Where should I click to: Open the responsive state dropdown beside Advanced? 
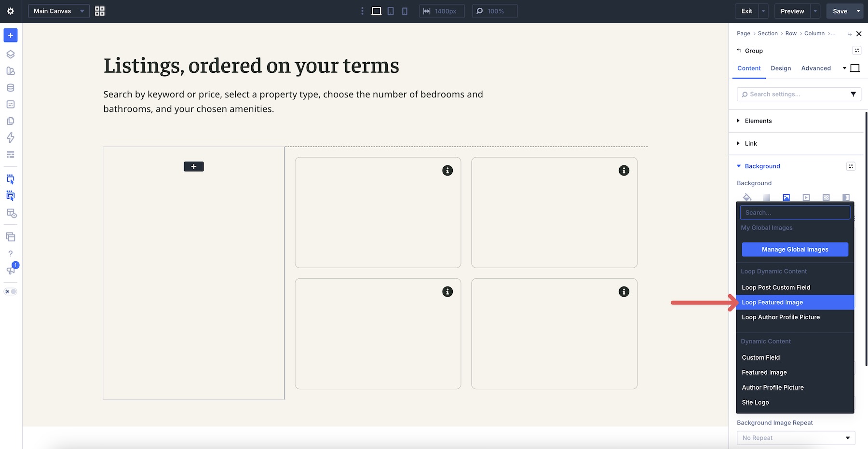844,68
